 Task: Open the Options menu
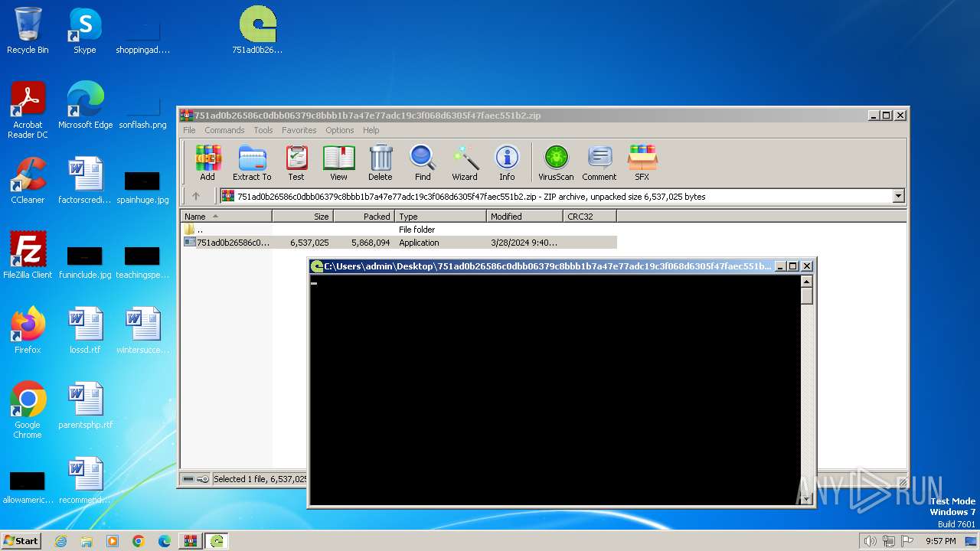point(340,130)
